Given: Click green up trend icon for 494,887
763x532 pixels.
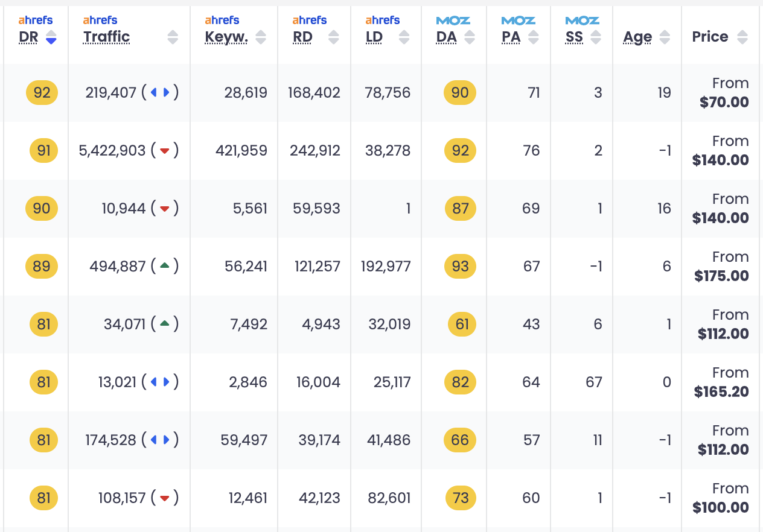Looking at the screenshot, I should 164,266.
